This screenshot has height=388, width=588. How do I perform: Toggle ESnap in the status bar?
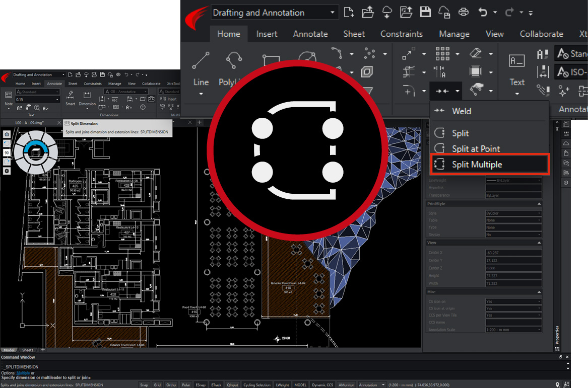pos(201,384)
